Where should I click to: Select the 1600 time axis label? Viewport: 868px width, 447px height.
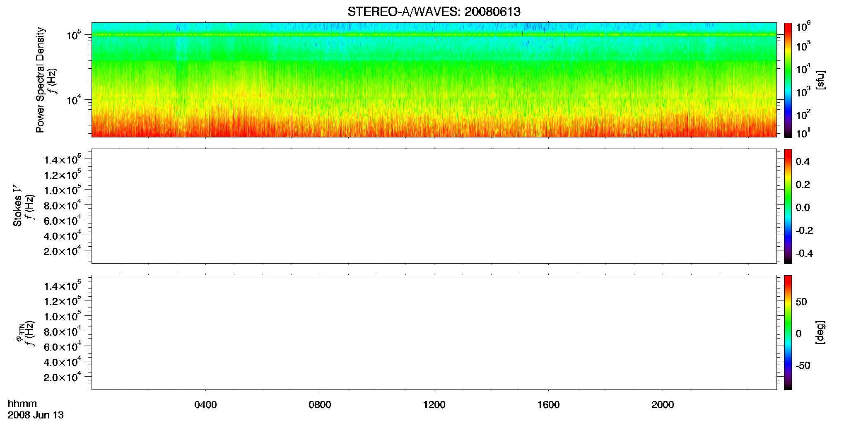point(548,405)
